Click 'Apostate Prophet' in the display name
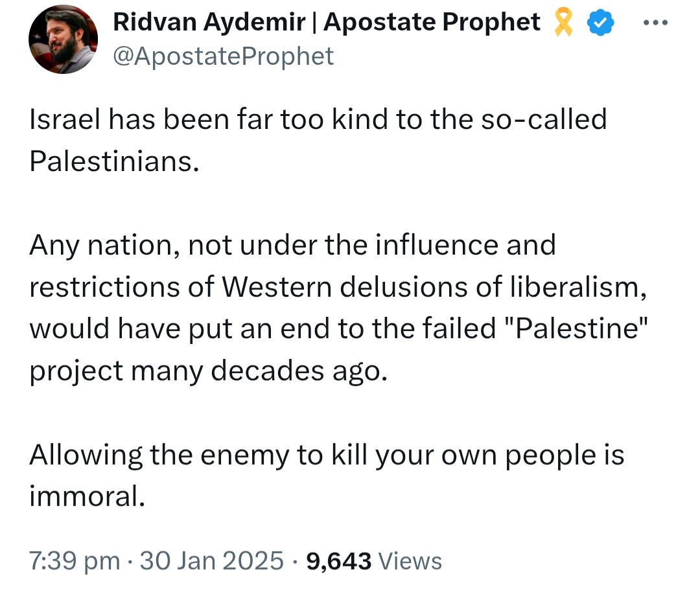Viewport: 700px width, 600px height. coord(432,22)
